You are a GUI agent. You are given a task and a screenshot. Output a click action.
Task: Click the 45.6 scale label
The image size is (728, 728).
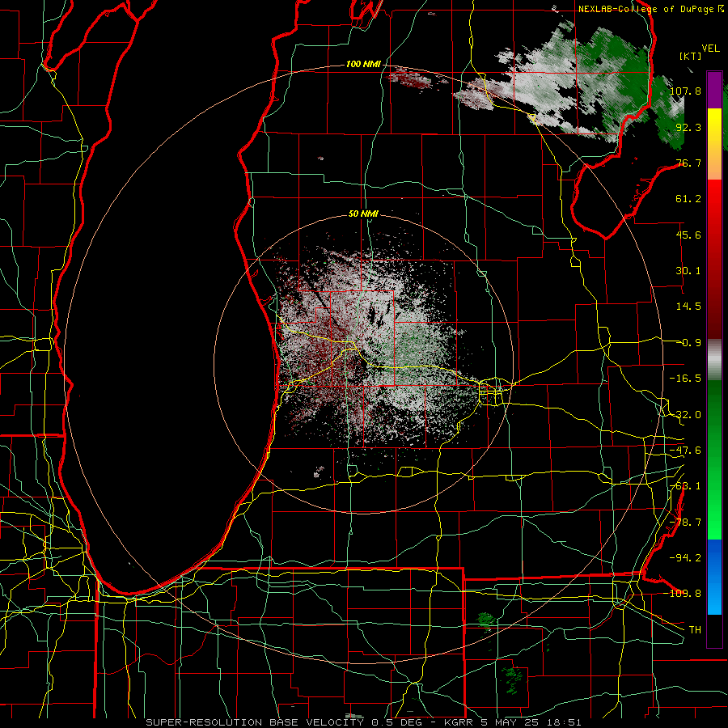tap(688, 235)
